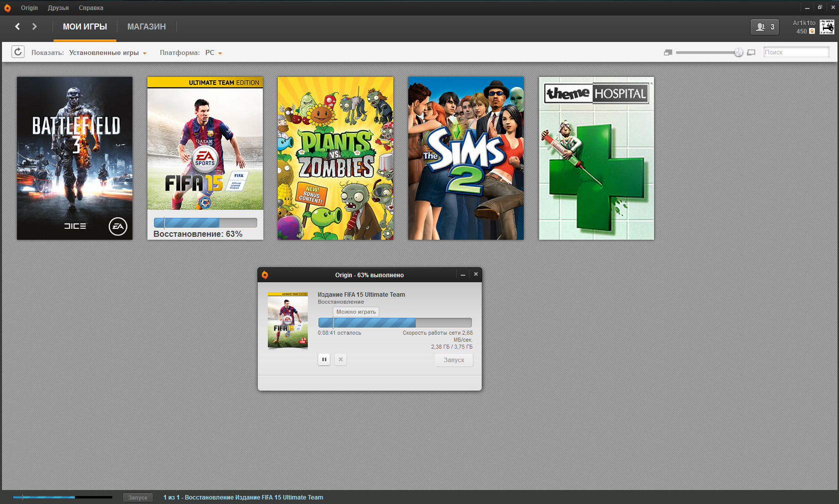Open the Ar1k1to profile avatar
The image size is (839, 504).
tap(827, 27)
